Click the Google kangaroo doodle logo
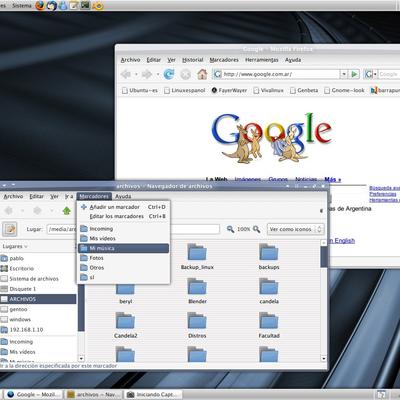The width and height of the screenshot is (400, 400). (272, 137)
